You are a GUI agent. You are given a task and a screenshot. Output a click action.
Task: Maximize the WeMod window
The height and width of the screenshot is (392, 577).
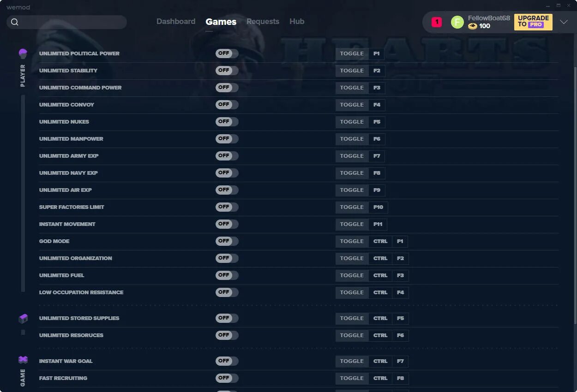click(x=558, y=6)
